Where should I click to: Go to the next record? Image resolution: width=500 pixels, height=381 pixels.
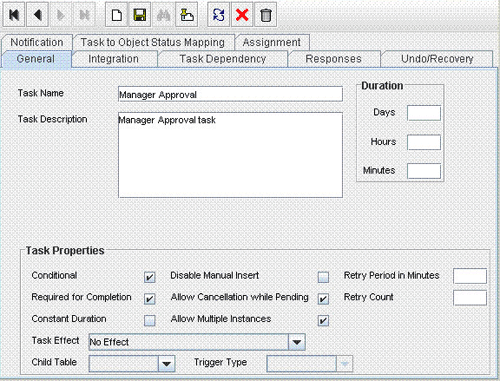60,15
